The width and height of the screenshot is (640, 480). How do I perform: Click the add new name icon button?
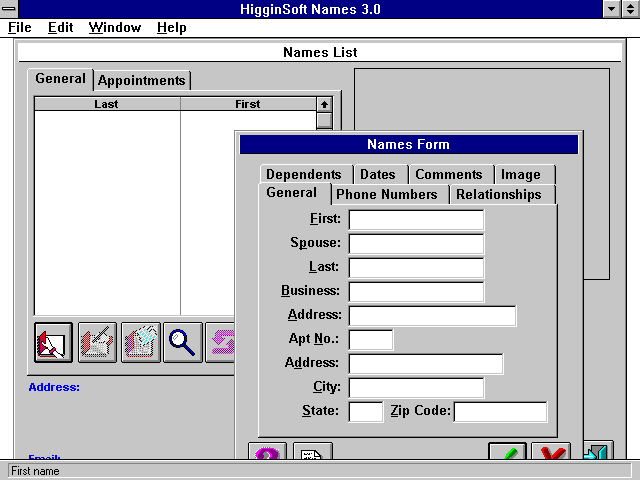click(54, 342)
